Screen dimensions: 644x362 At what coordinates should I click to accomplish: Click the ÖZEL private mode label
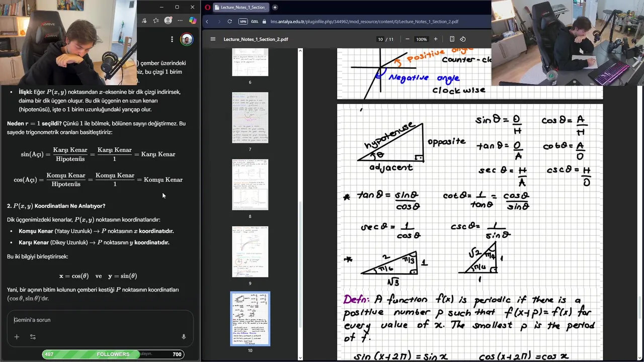tap(255, 22)
